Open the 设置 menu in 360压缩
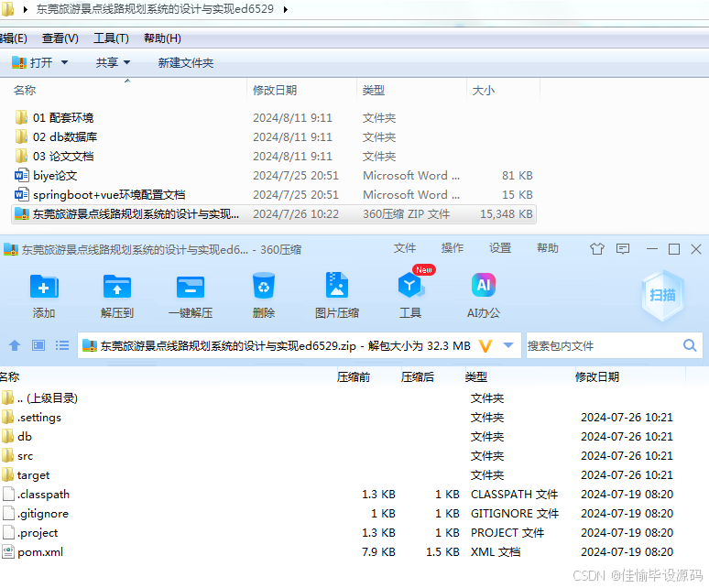Viewport: 709px width, 588px height. (500, 248)
